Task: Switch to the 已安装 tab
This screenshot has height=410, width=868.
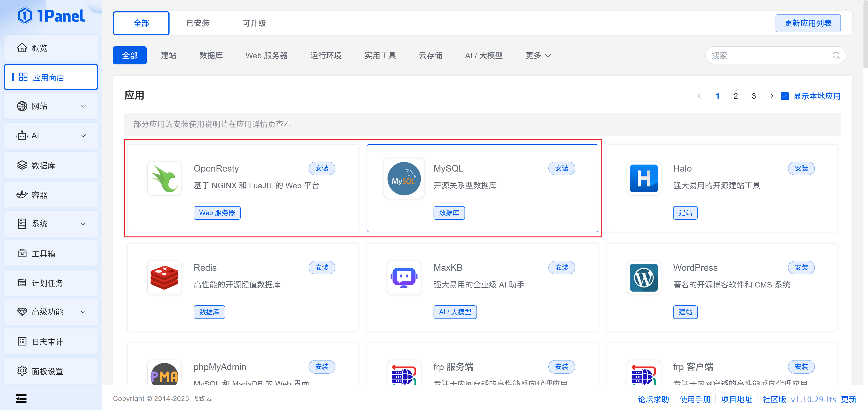Action: point(198,23)
